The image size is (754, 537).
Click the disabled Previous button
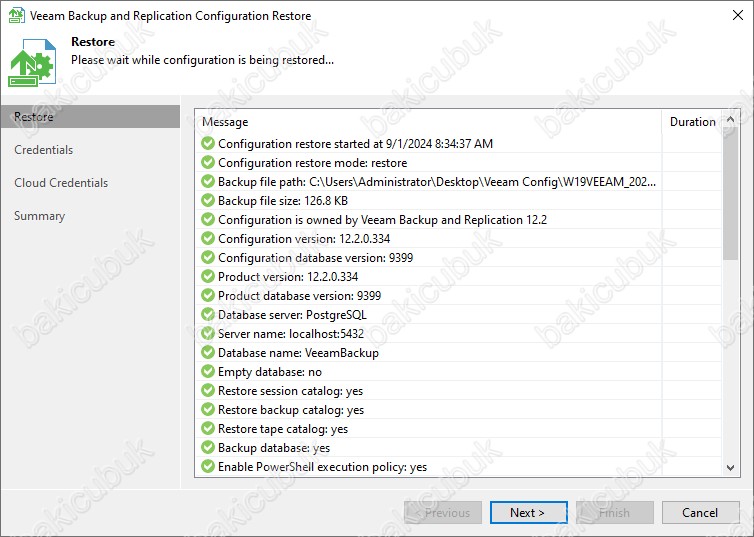click(x=443, y=512)
